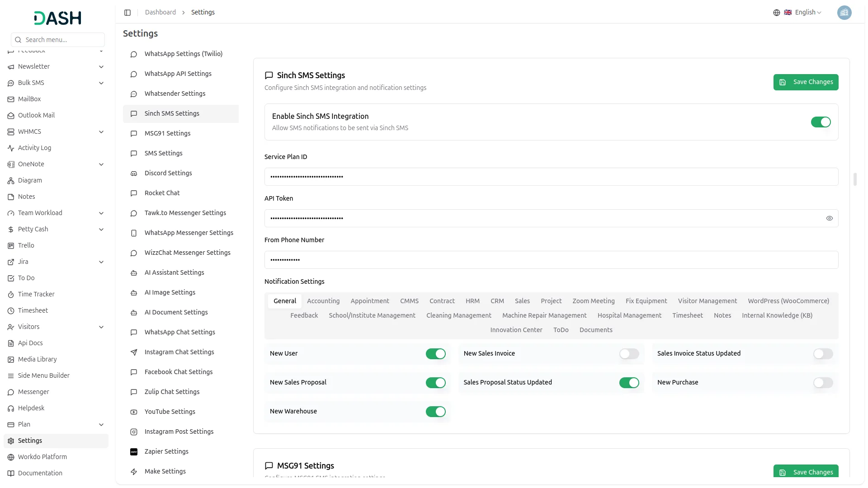The image size is (868, 488).
Task: Click the Zapier Settings icon
Action: pyautogui.click(x=134, y=452)
